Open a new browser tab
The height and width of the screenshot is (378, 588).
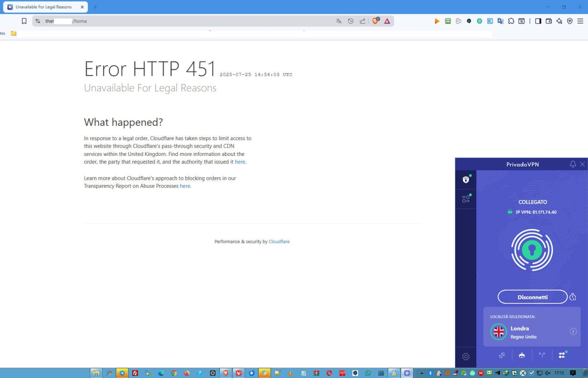95,7
